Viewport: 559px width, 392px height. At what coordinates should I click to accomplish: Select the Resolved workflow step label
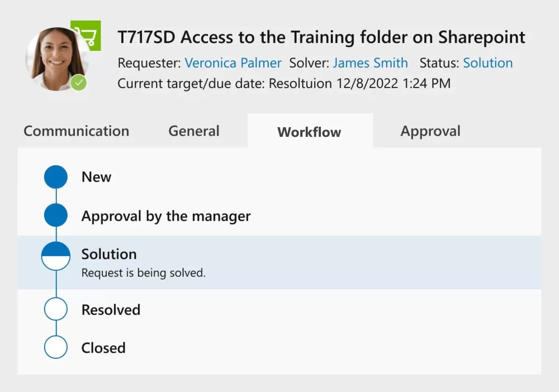pos(111,310)
